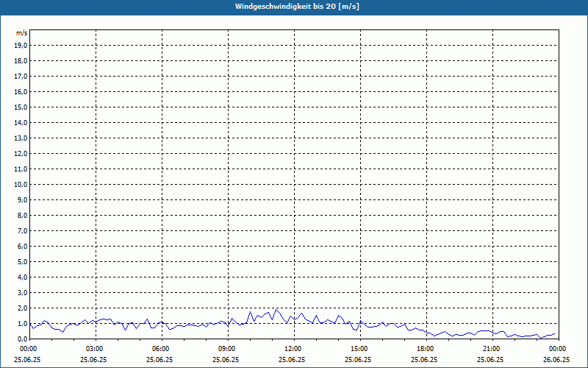
Task: Click the 03:00 time label
Action: pos(94,349)
